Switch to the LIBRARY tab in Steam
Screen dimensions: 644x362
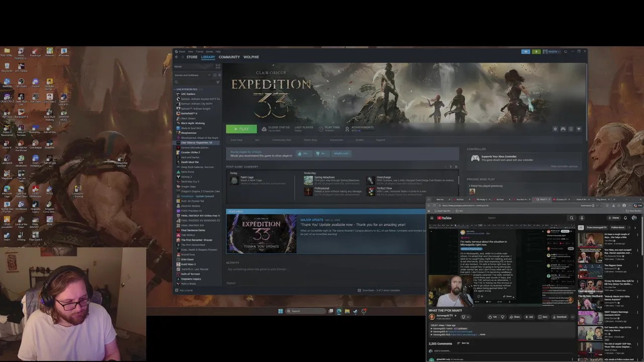[208, 57]
